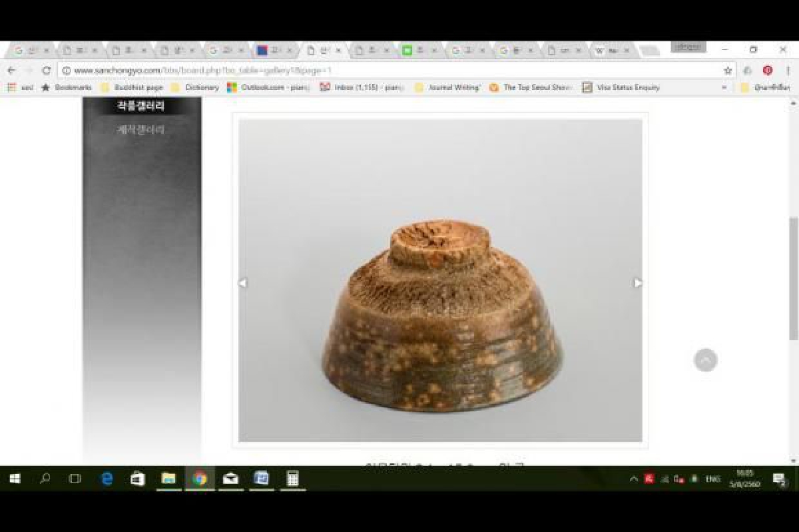Open the Dictionary bookmark folder
799x532 pixels.
195,87
